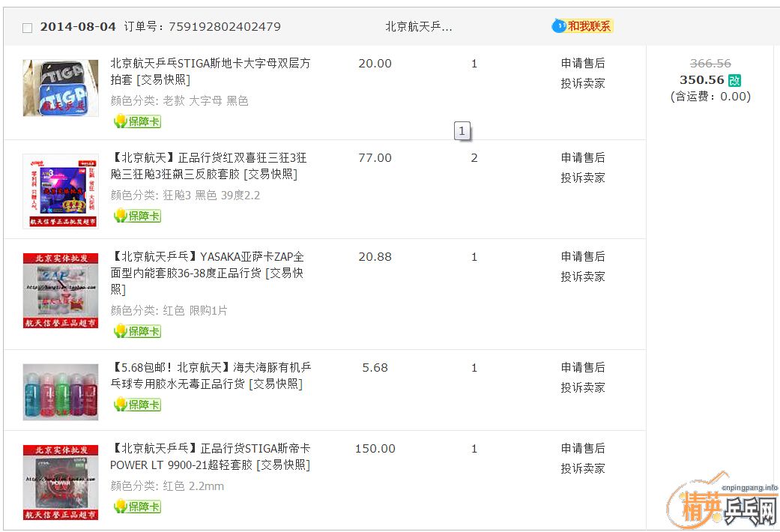
Task: Click the small boxed number 1 tooltip
Action: click(x=462, y=131)
